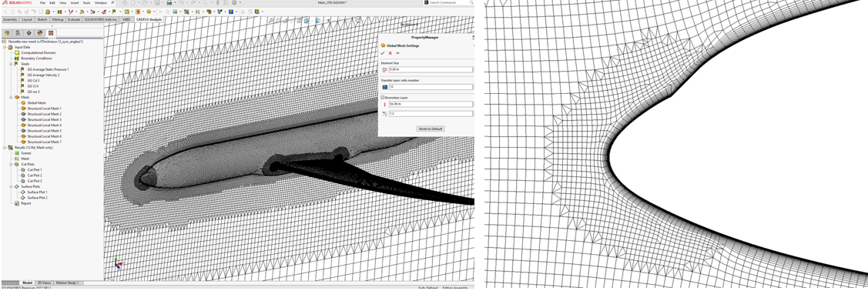Collapse the Input Data tree node
This screenshot has height=291, width=868.
5,47
